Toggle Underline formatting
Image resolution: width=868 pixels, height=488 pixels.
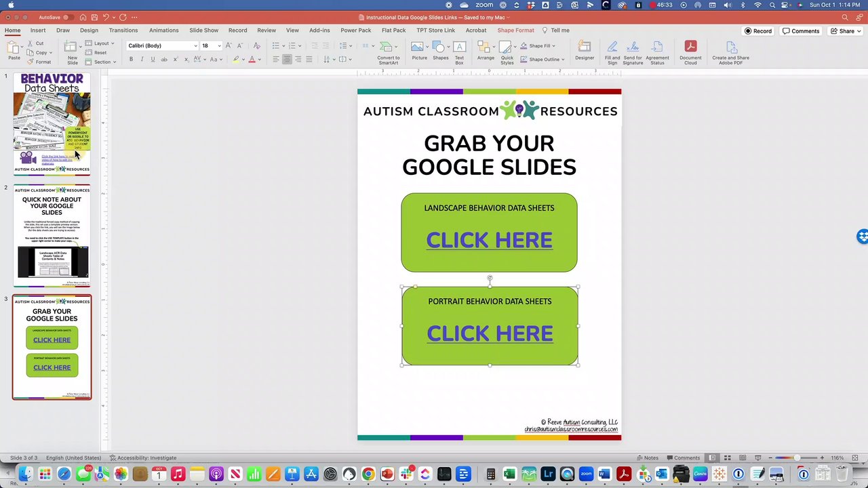pyautogui.click(x=153, y=59)
